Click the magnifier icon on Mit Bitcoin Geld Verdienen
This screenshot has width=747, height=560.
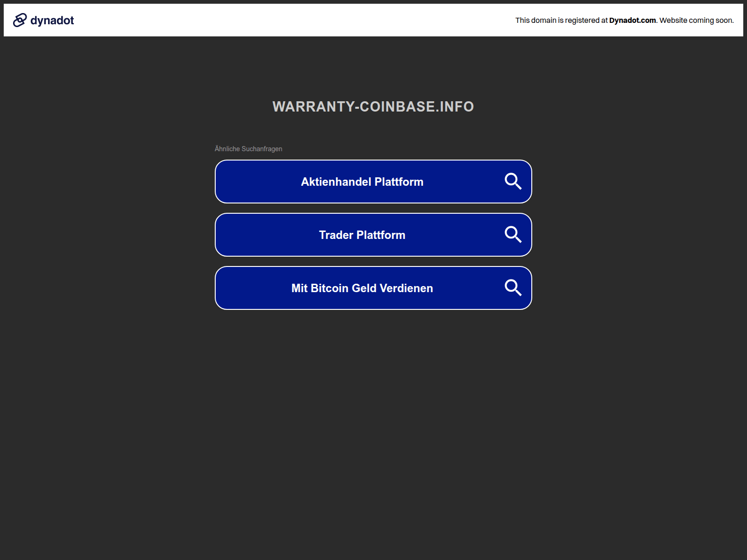(513, 287)
